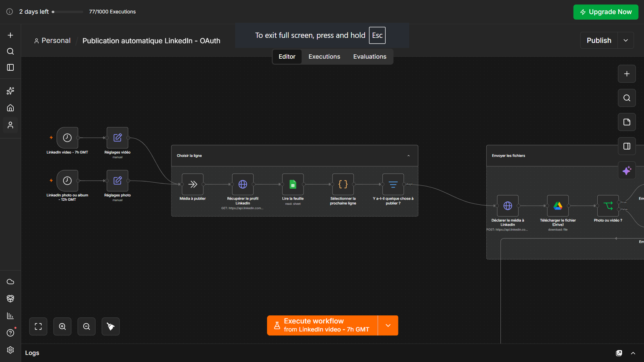Click the Personal breadcrumb link
644x362 pixels.
(x=52, y=41)
